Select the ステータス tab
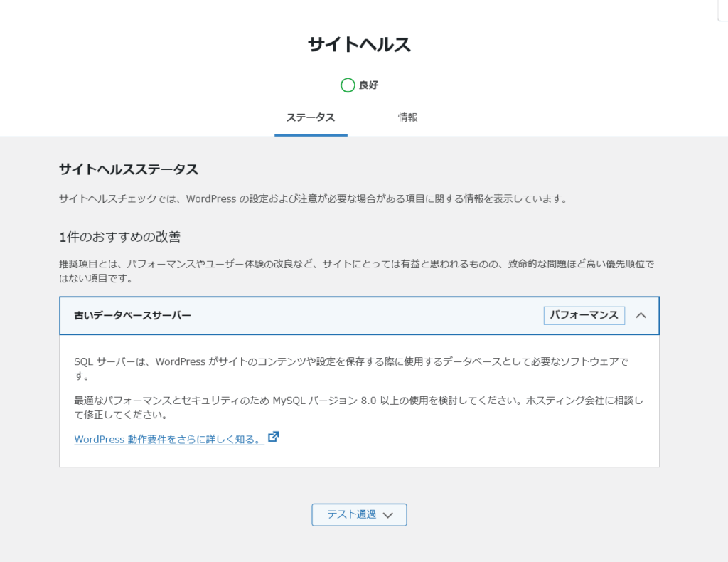Screen dimensions: 728x562 coord(311,117)
